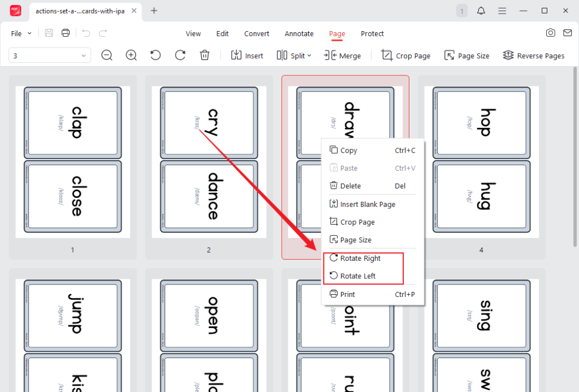This screenshot has width=579, height=392.
Task: Click Page Size in toolbar
Action: [x=466, y=55]
